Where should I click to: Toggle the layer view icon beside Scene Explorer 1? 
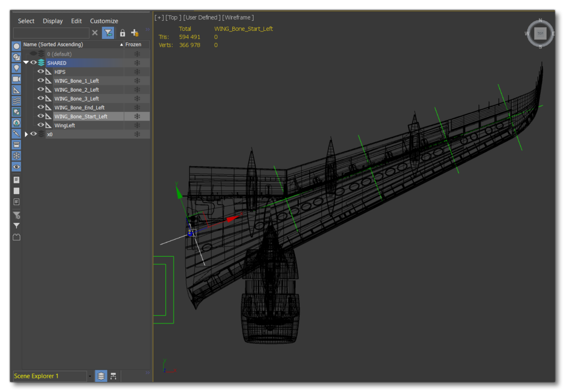tap(101, 376)
